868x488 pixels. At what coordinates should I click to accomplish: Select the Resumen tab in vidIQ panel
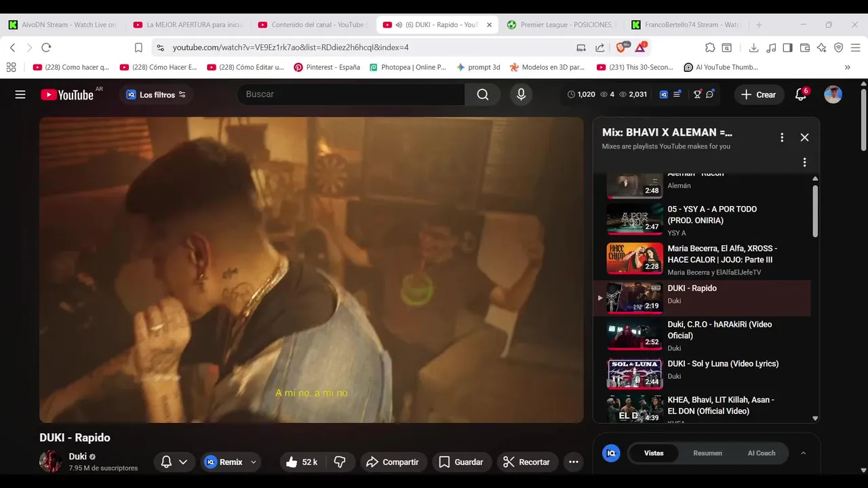click(707, 453)
